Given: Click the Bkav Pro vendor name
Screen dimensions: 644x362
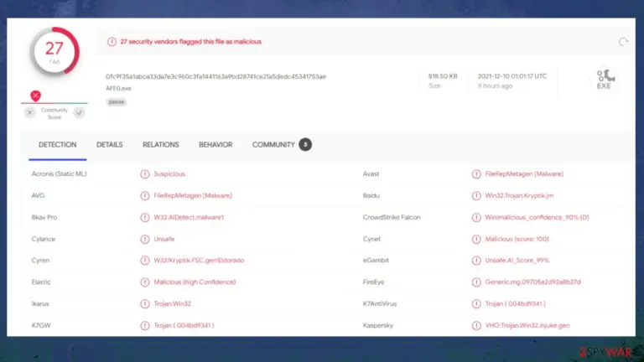Looking at the screenshot, I should coord(44,218).
